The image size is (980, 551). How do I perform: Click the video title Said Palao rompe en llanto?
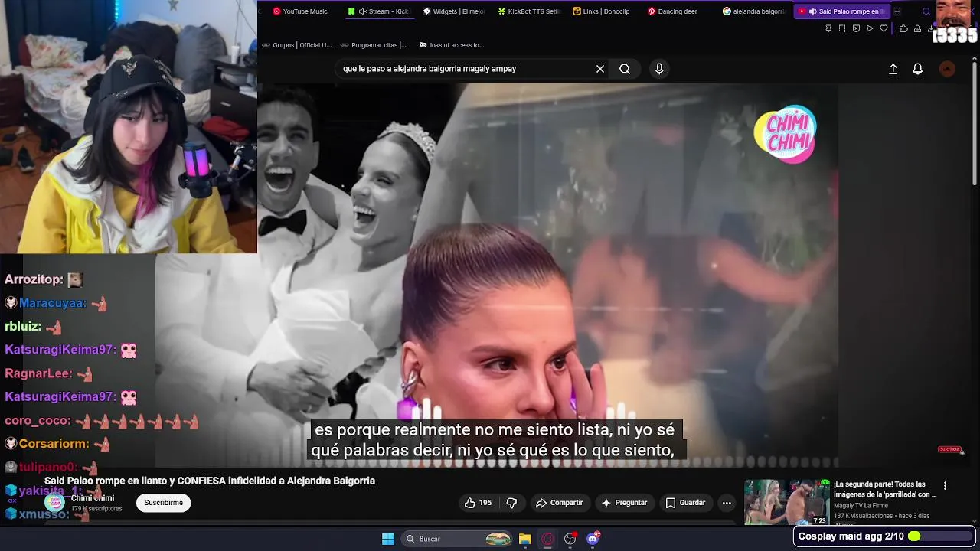click(210, 481)
